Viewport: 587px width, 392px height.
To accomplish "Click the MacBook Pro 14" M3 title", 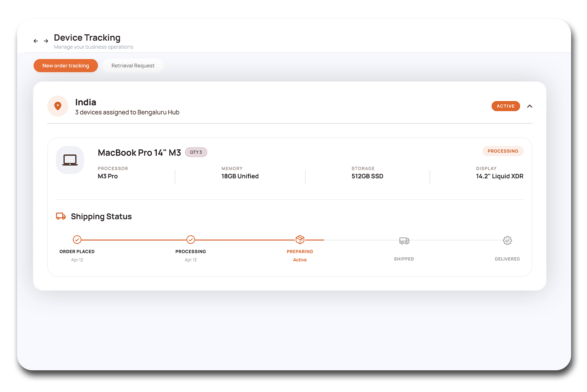I will click(x=139, y=152).
